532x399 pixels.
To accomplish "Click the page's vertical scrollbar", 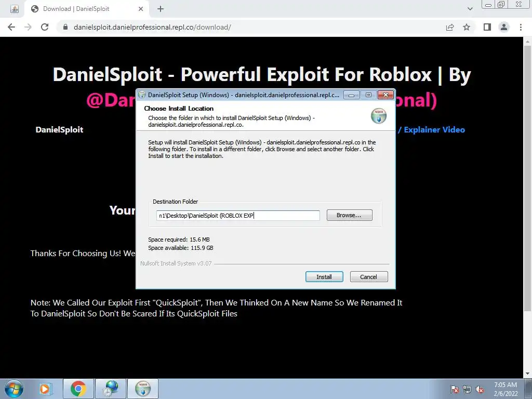I will pyautogui.click(x=527, y=178).
